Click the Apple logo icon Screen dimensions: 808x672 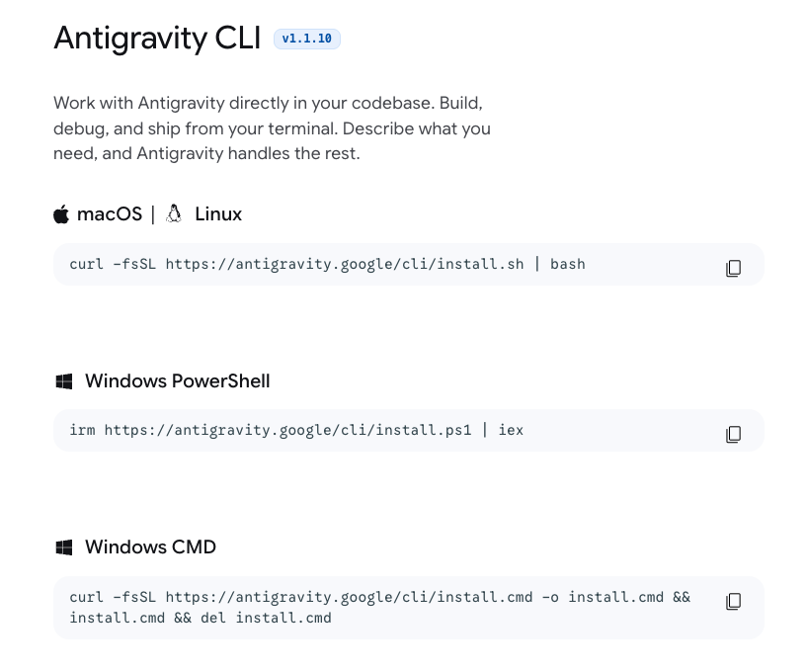61,214
